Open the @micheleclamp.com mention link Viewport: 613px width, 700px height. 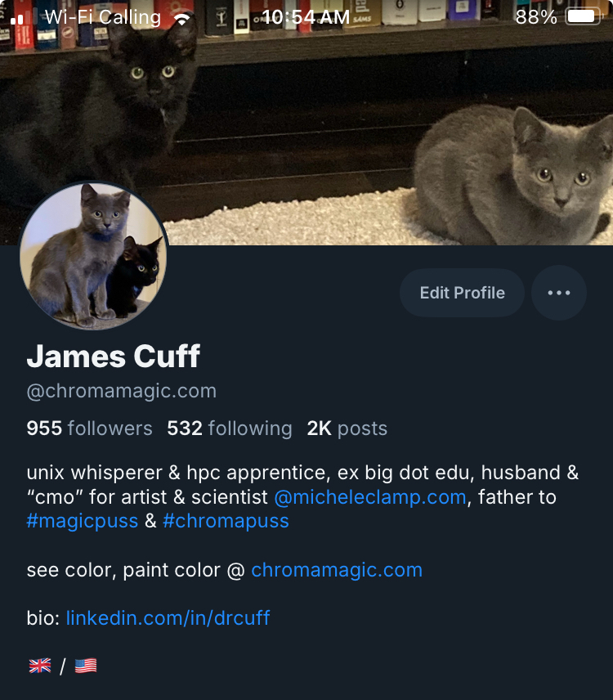[x=370, y=497]
